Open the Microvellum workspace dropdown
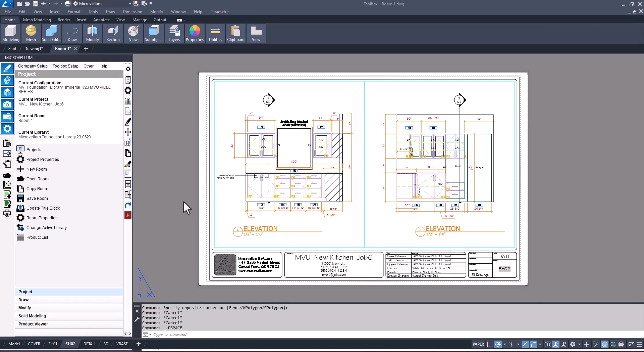 pyautogui.click(x=130, y=4)
